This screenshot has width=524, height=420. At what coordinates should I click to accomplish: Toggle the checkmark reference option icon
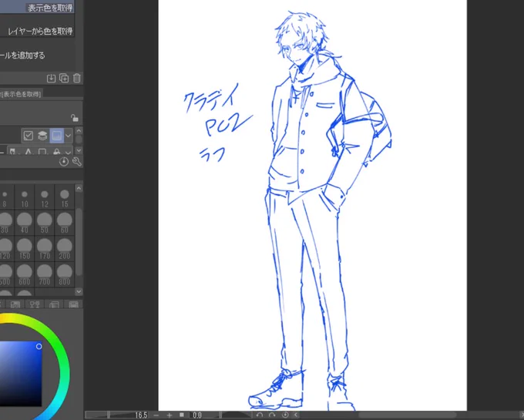point(29,136)
